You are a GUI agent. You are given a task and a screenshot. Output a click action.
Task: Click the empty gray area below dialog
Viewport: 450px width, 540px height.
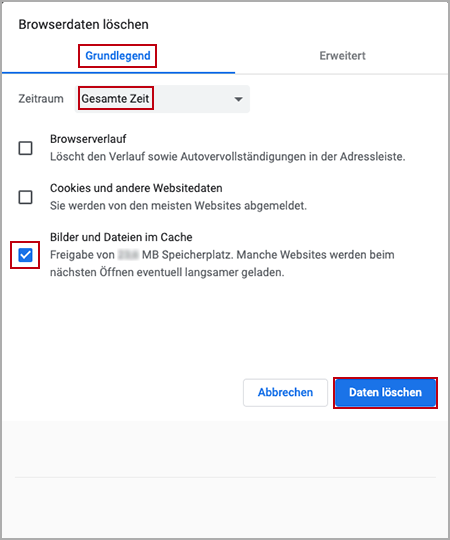click(x=225, y=479)
